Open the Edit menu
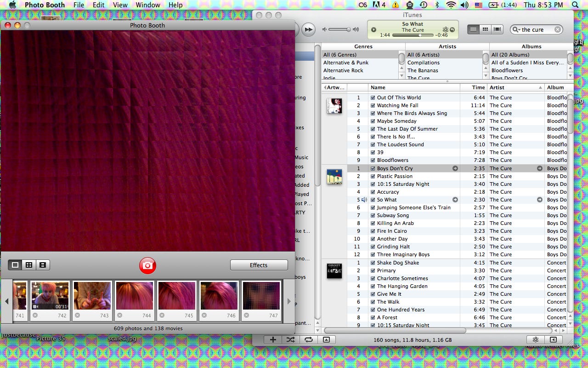This screenshot has height=368, width=588. point(98,5)
